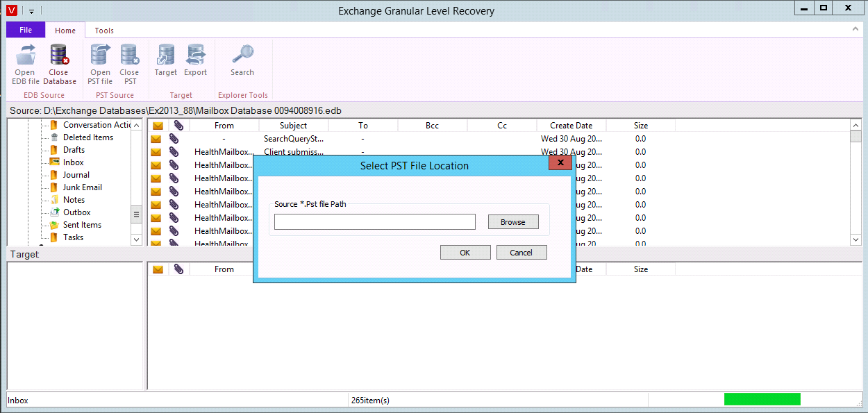Switch to the Tools tab

click(x=104, y=31)
